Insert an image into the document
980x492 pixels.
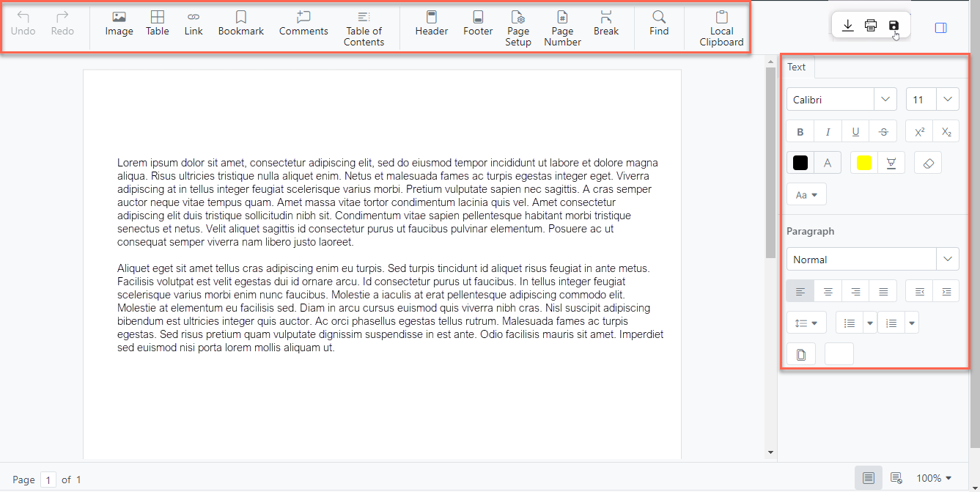click(119, 24)
